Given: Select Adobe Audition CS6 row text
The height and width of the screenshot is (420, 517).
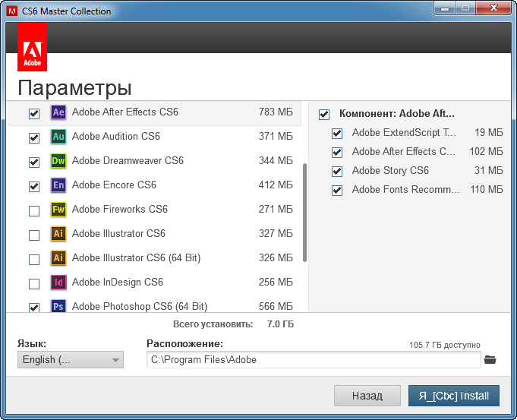Looking at the screenshot, I should pyautogui.click(x=116, y=136).
